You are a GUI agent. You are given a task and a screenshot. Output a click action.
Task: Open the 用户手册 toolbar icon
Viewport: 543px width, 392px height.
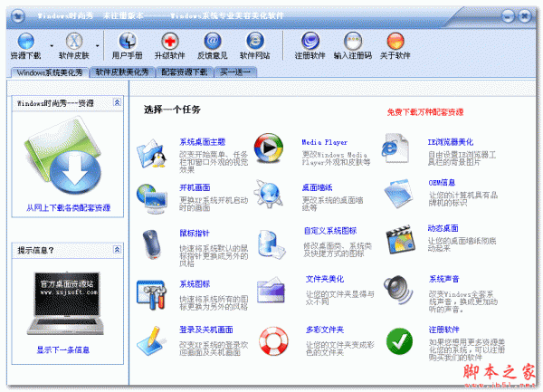[127, 42]
